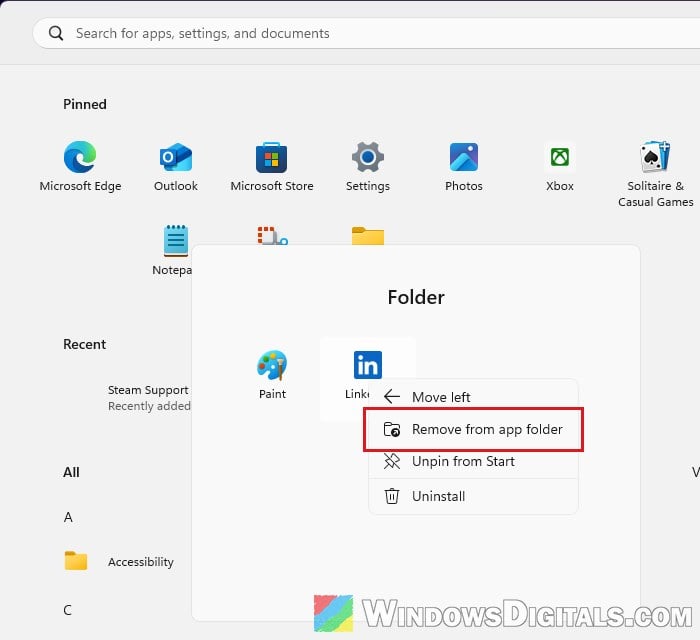The height and width of the screenshot is (640, 700).
Task: Select the LinkedIn app icon in Folder
Action: pos(367,365)
